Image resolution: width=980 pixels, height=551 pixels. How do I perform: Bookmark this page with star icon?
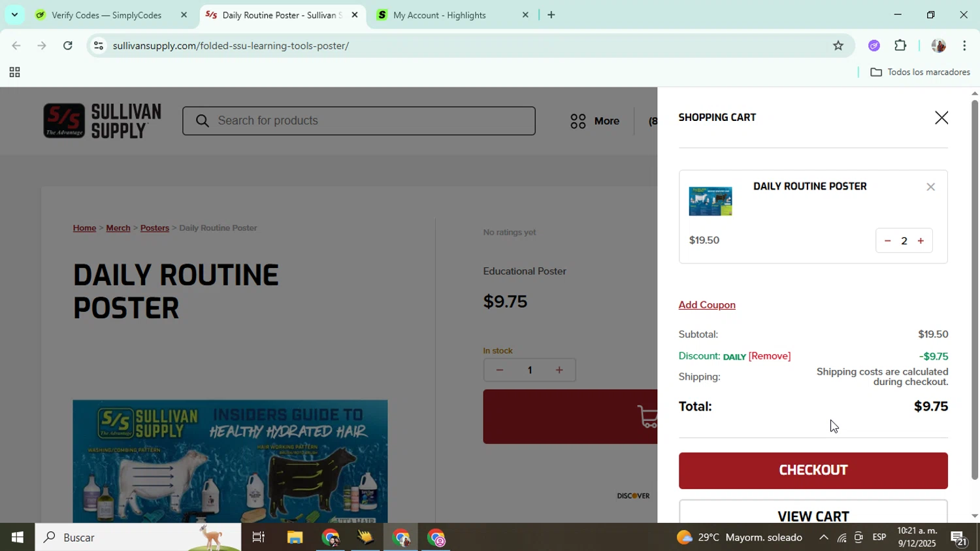[838, 46]
